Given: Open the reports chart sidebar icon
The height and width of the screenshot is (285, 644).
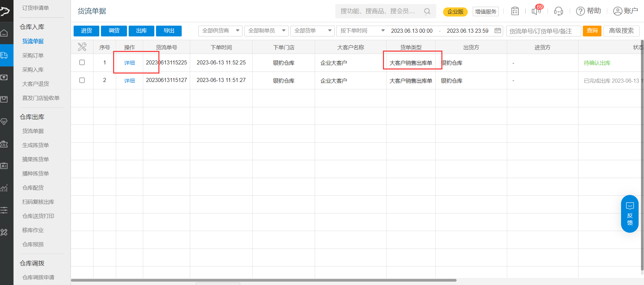Looking at the screenshot, I should pyautogui.click(x=4, y=188).
